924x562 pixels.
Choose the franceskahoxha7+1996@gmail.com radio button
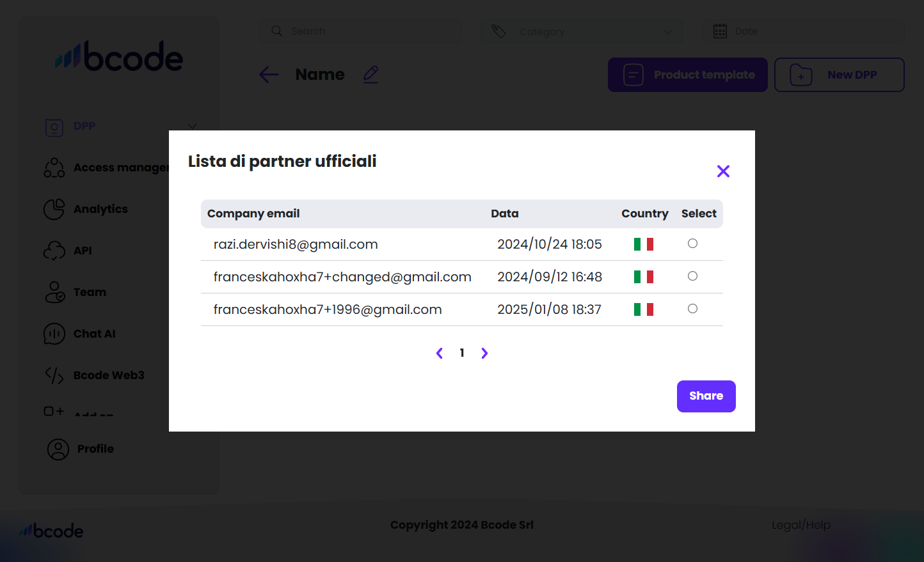point(692,309)
